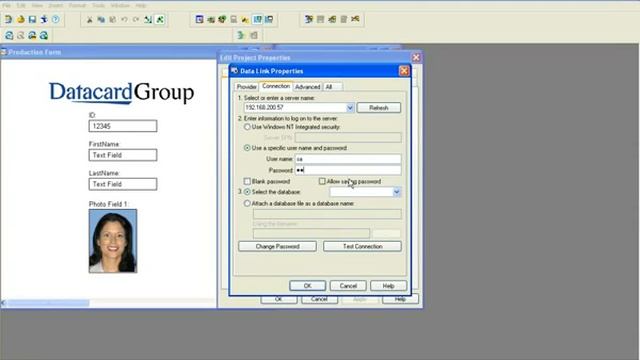640x360 pixels.
Task: Select Use a specific user name and password
Action: click(247, 148)
